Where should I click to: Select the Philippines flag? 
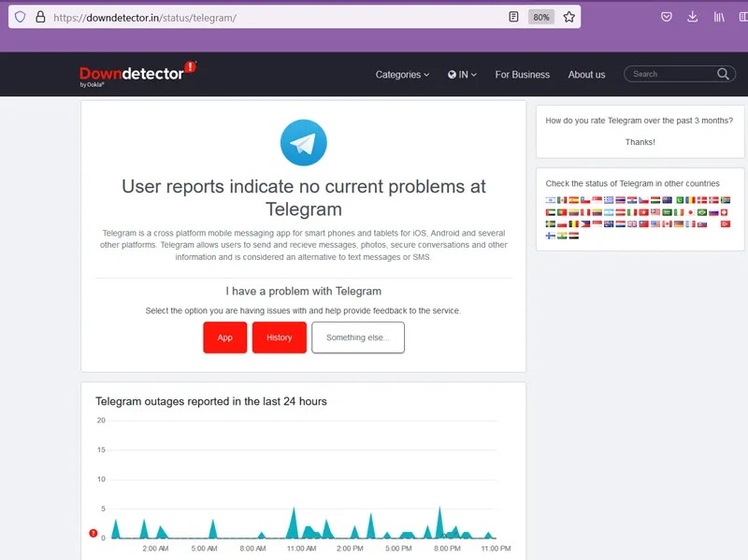(x=585, y=223)
